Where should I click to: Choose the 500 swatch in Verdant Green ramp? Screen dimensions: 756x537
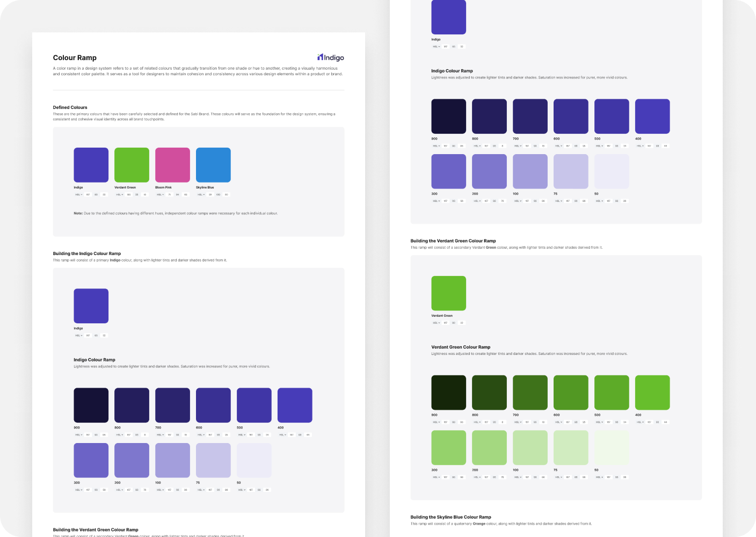point(612,393)
